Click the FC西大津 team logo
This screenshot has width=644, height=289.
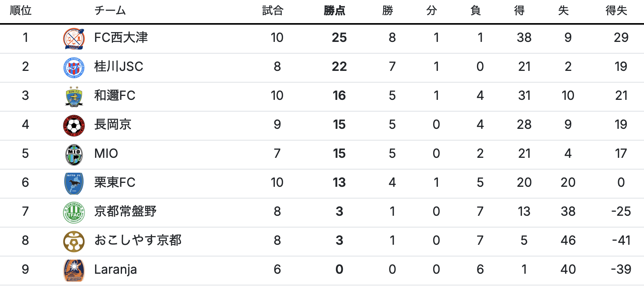tap(74, 38)
